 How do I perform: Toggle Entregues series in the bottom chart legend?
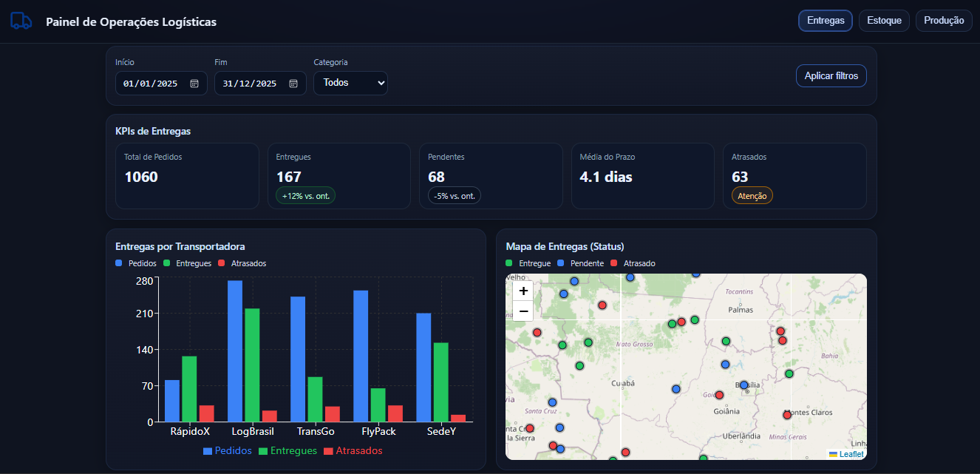tap(287, 451)
